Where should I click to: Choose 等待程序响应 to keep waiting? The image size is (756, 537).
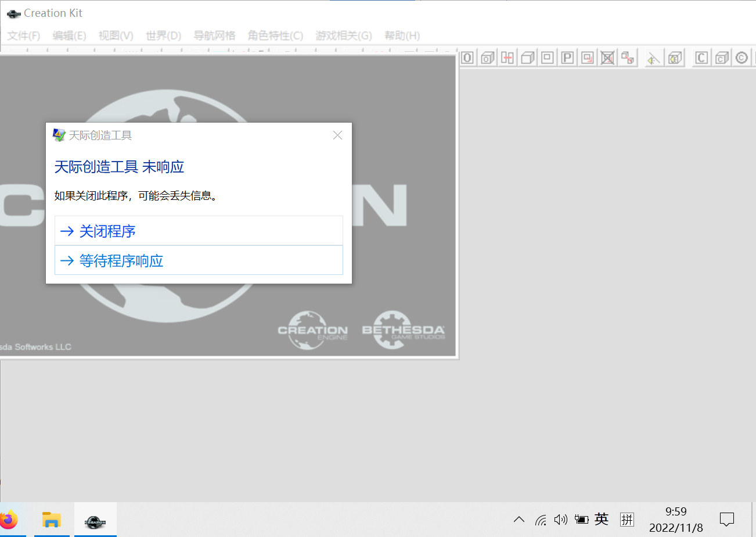point(199,260)
